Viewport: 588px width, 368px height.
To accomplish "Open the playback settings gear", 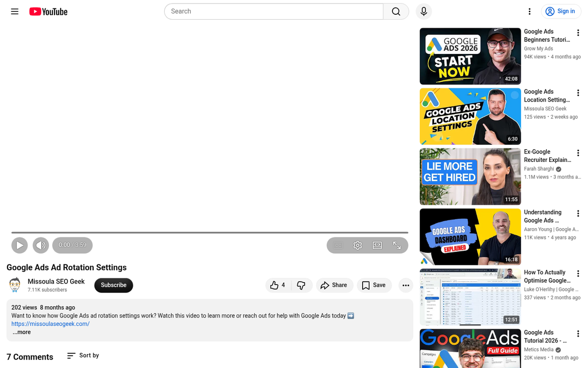I will pos(357,245).
